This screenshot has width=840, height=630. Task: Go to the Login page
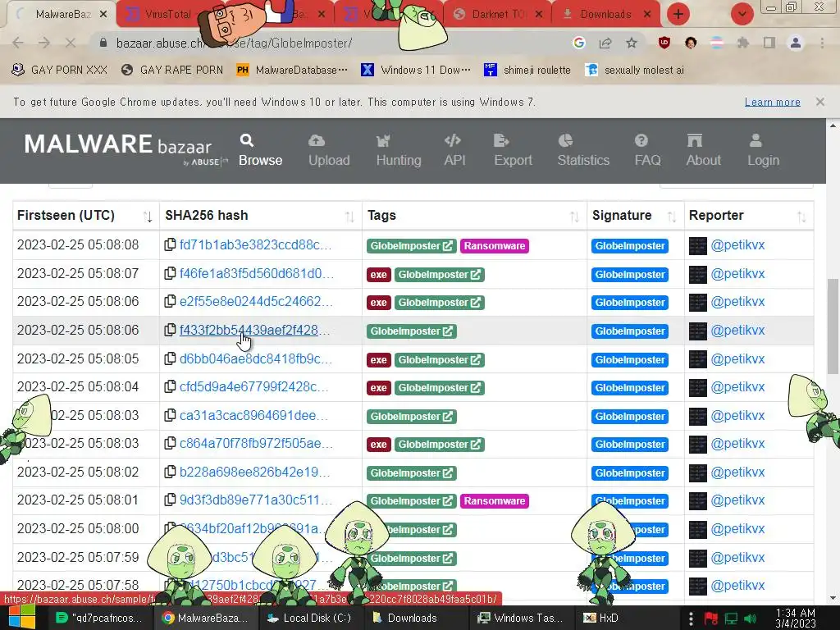coord(763,151)
